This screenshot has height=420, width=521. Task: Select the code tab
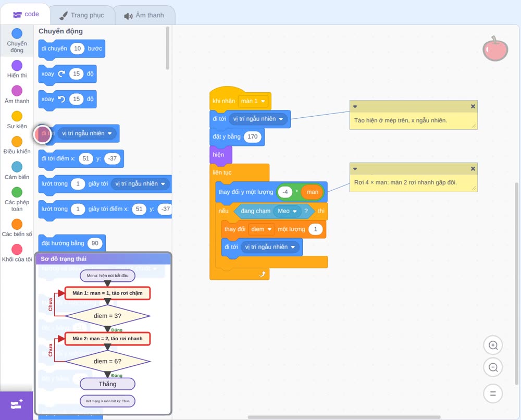(26, 14)
